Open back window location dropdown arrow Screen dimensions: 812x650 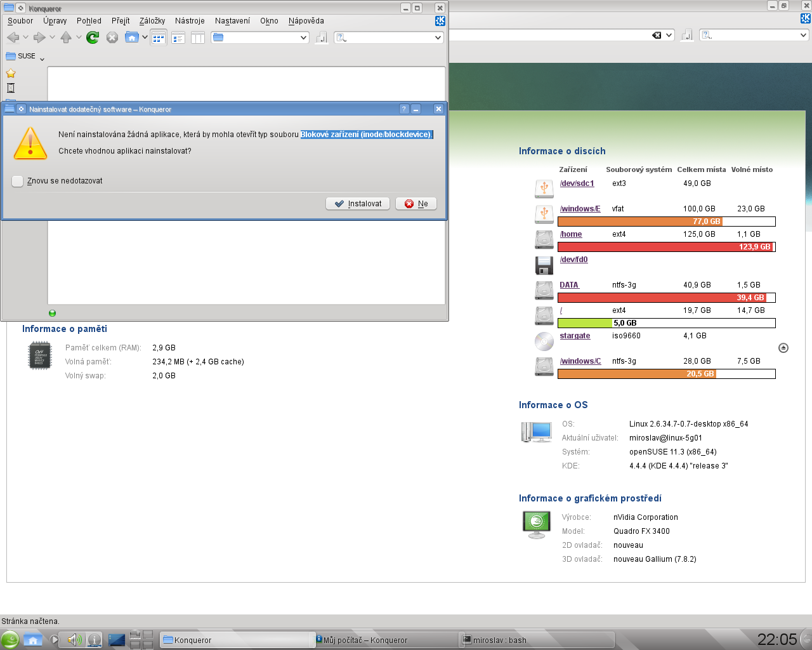669,36
